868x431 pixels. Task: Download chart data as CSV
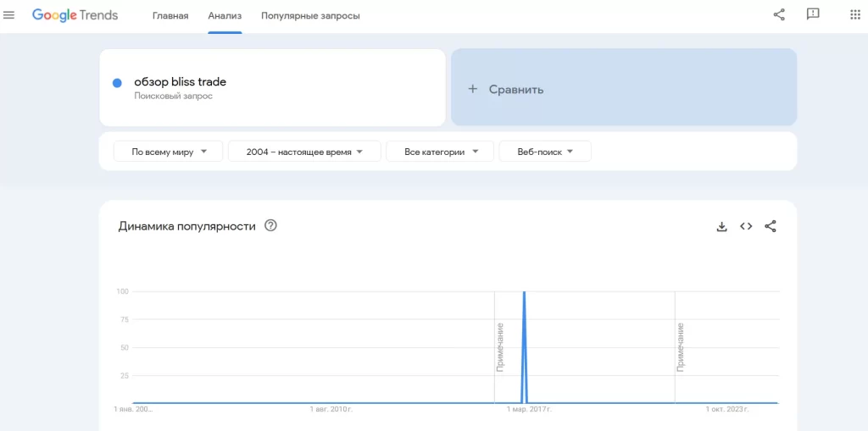pyautogui.click(x=721, y=226)
